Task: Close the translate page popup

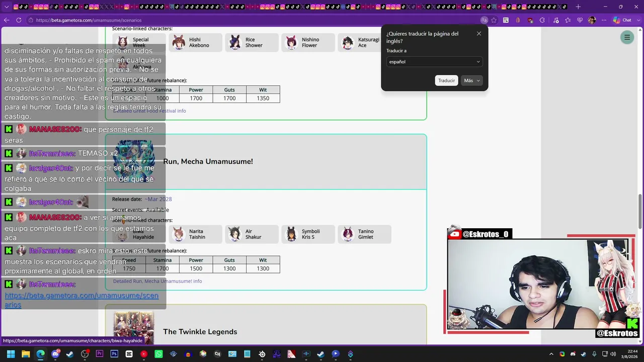Action: coord(479,34)
